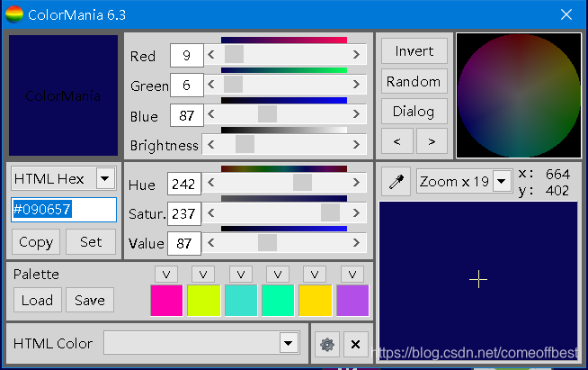Expand the HTML Color name dropdown
This screenshot has height=370, width=588.
[x=289, y=343]
